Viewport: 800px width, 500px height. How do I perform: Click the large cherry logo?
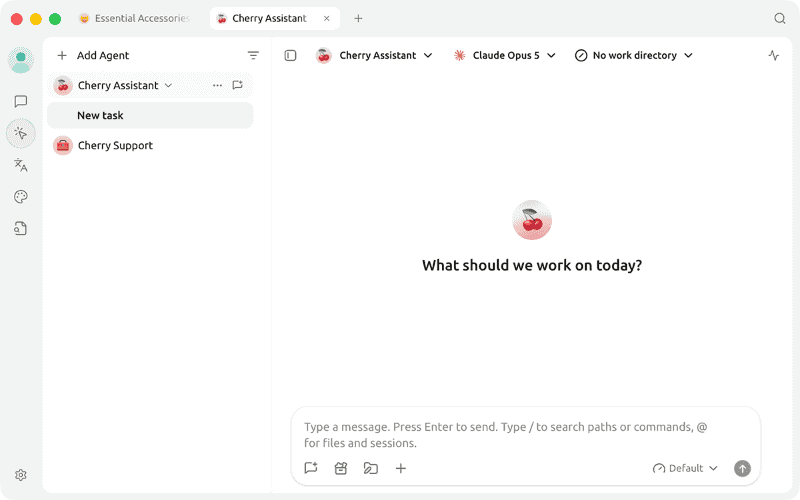click(532, 220)
